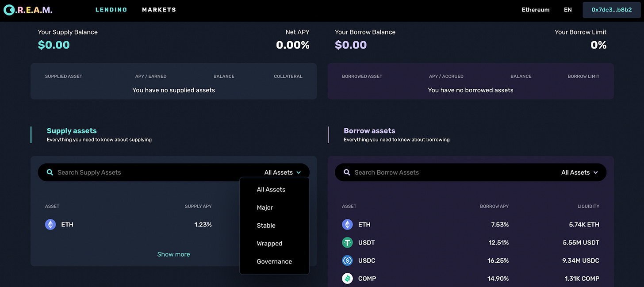Open the EN language selector
This screenshot has height=287, width=644.
pyautogui.click(x=568, y=10)
